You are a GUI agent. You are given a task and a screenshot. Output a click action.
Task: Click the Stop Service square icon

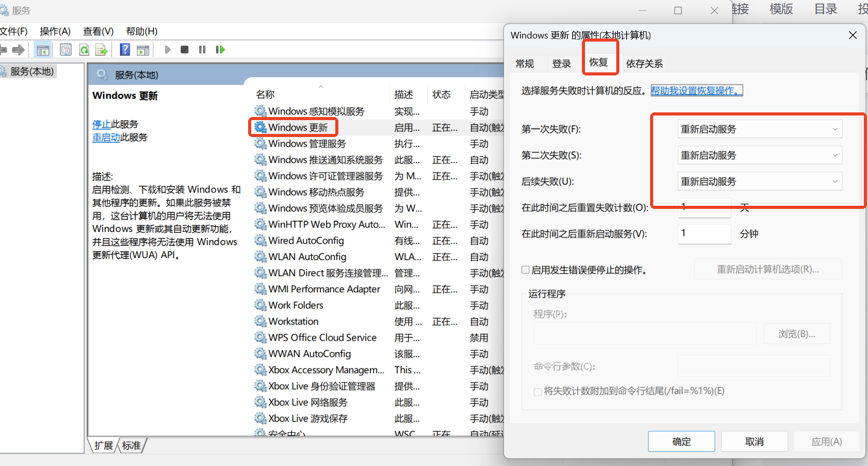click(x=185, y=50)
